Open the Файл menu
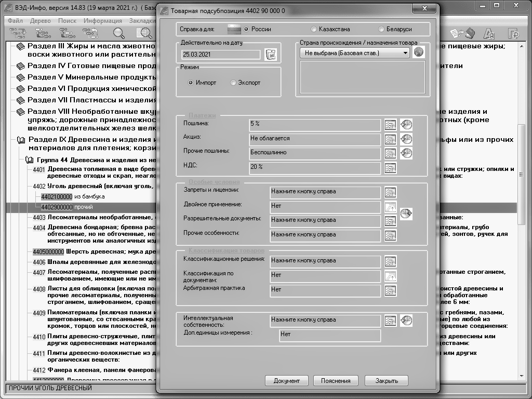 15,21
